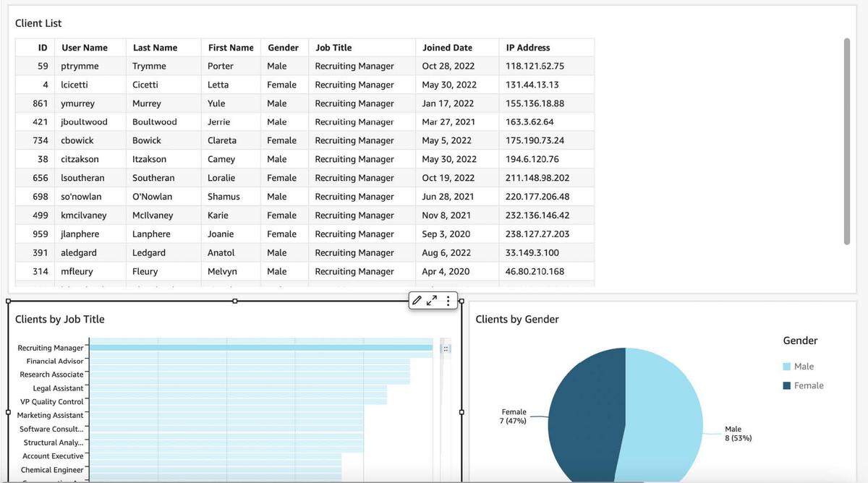The image size is (868, 483).
Task: Maximize the Clients by Job Title visual
Action: point(432,301)
